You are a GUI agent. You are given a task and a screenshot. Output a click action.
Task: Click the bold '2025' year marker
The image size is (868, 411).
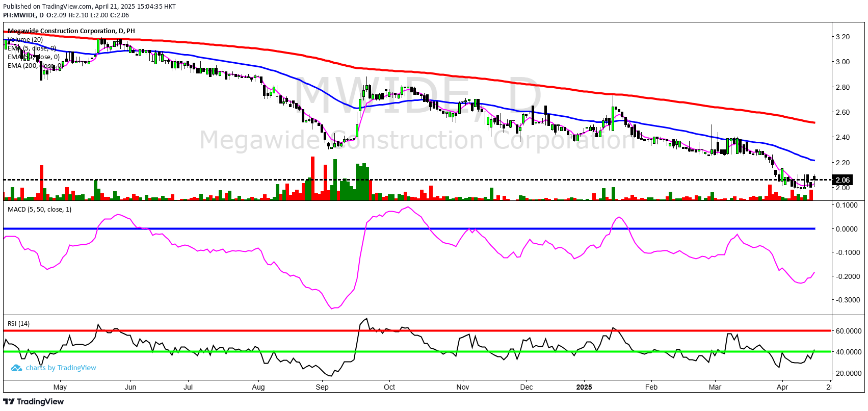click(584, 387)
